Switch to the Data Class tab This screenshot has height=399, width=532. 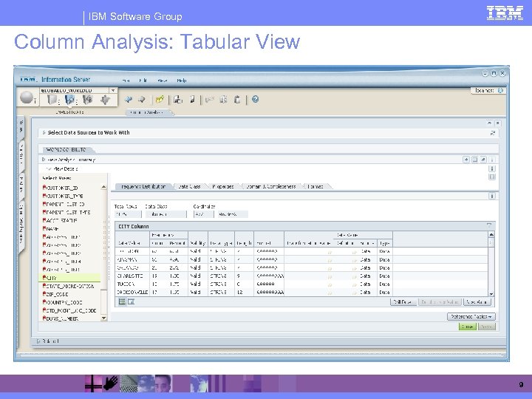click(x=189, y=186)
